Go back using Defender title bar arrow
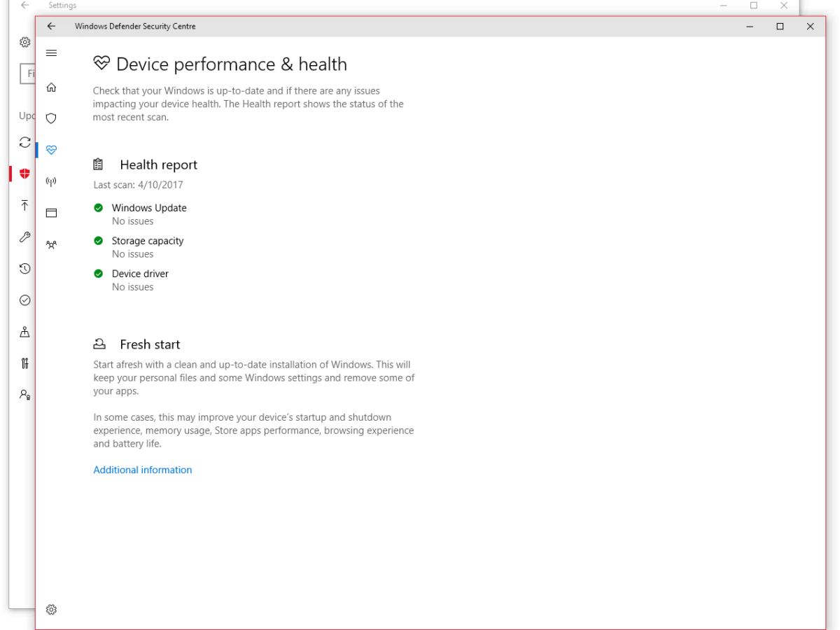Viewport: 840px width, 630px height. [x=51, y=27]
